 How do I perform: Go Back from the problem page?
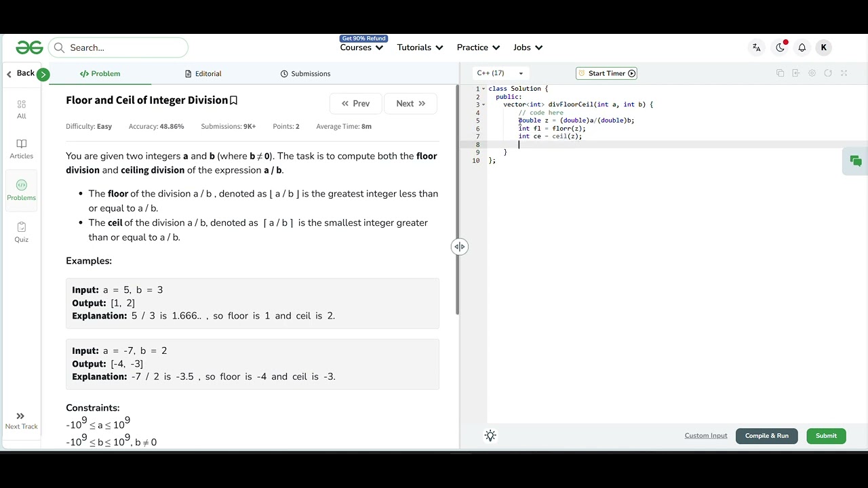click(20, 73)
